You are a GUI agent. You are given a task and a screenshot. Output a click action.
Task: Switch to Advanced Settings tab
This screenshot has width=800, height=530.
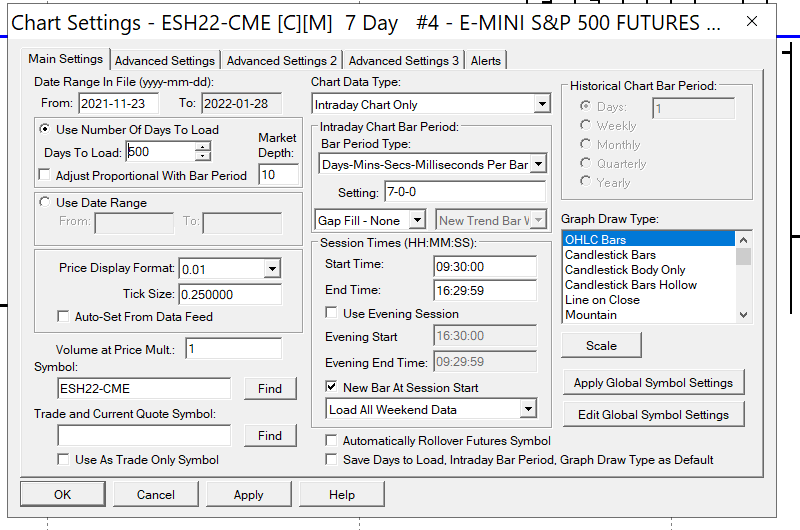point(165,61)
